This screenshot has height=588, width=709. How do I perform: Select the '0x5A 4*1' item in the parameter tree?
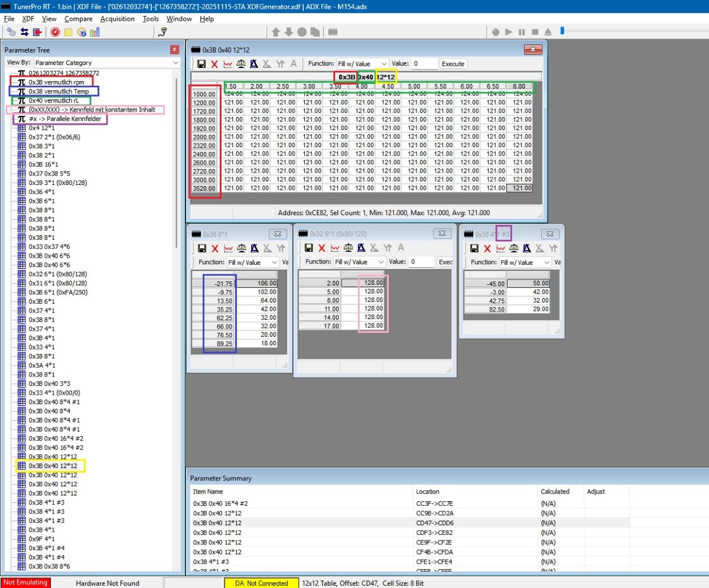point(42,366)
